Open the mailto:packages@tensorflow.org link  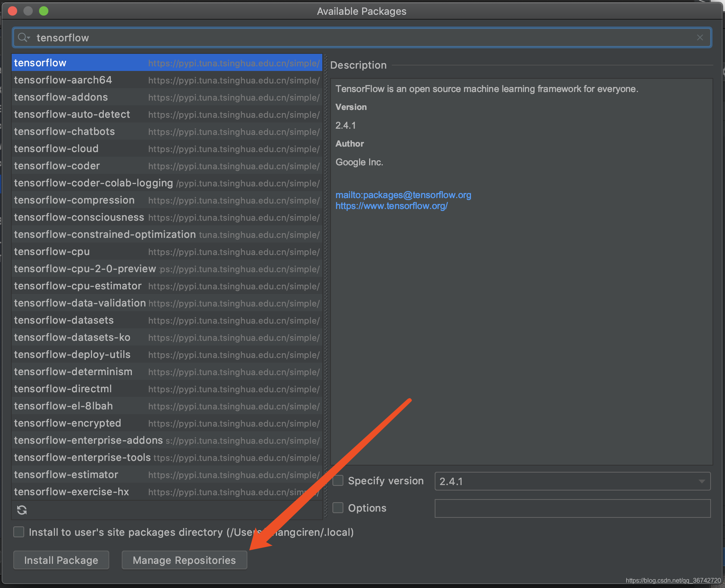(x=403, y=195)
